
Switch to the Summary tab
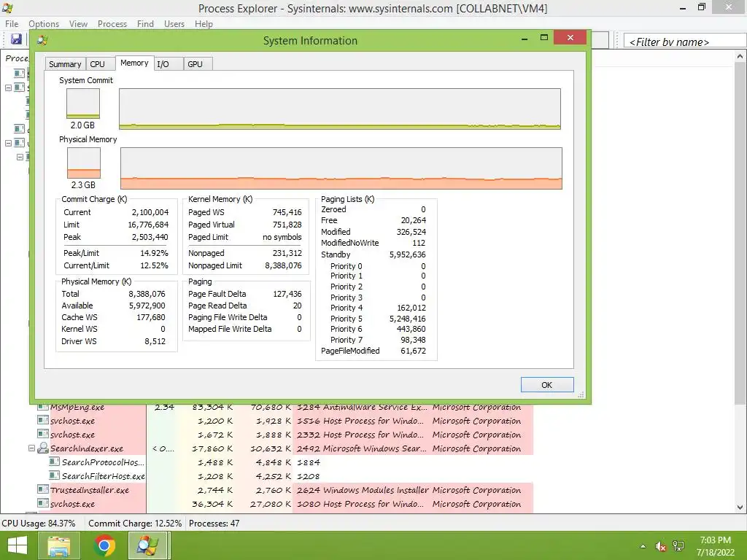click(65, 64)
